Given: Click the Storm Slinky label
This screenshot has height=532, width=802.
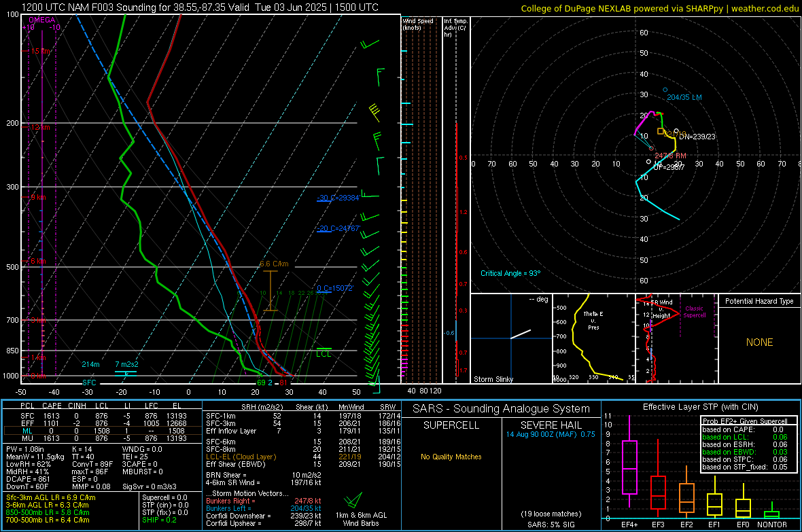Looking at the screenshot, I should [493, 379].
